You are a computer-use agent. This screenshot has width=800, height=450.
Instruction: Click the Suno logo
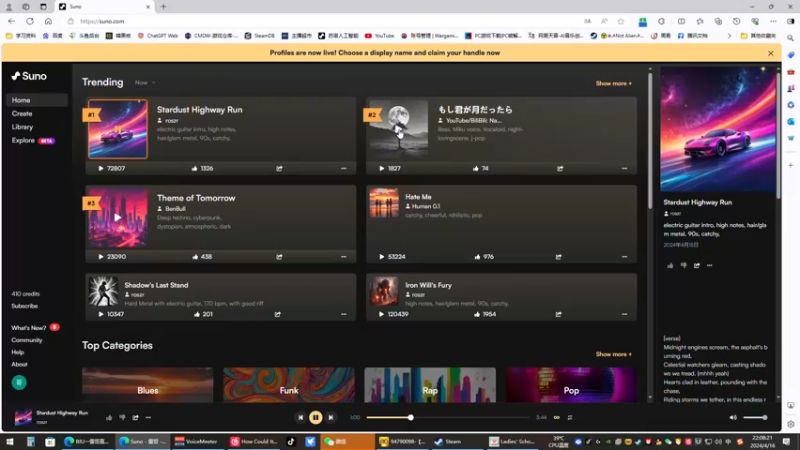coord(29,76)
